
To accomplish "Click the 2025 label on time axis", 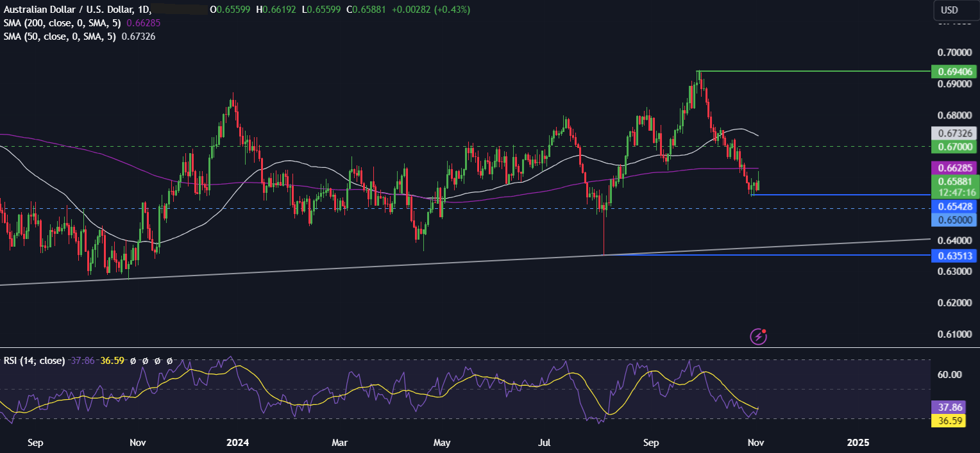I will pyautogui.click(x=857, y=442).
